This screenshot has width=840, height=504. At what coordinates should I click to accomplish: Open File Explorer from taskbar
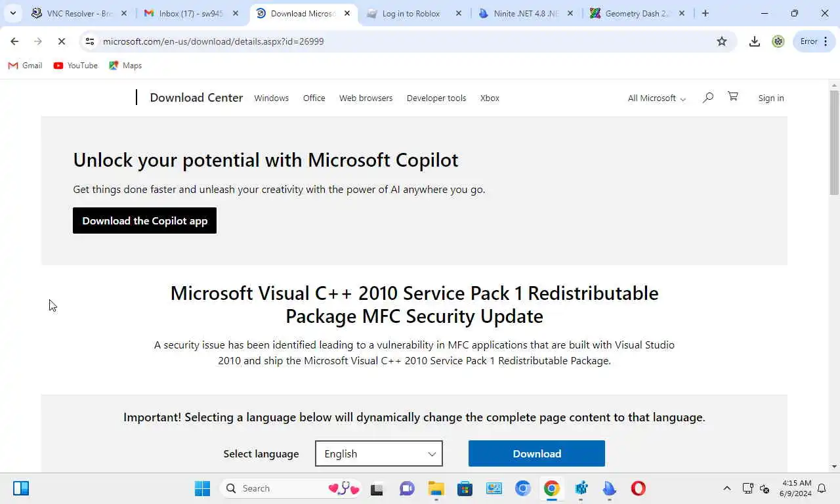pyautogui.click(x=436, y=488)
